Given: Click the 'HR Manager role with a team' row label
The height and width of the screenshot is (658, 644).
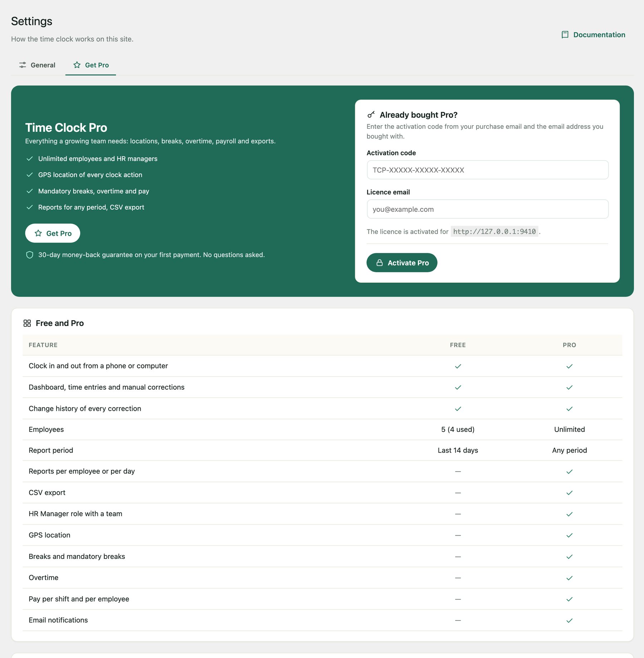Looking at the screenshot, I should coord(75,514).
